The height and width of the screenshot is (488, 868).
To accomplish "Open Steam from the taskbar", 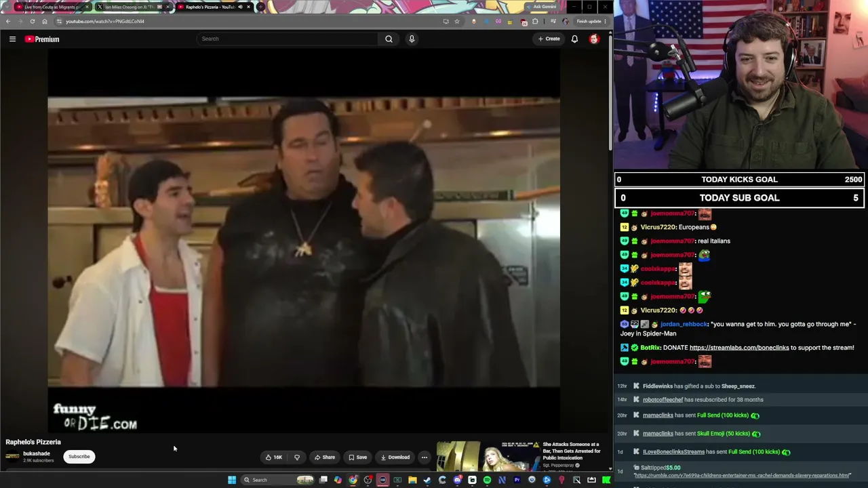I will pos(427,480).
